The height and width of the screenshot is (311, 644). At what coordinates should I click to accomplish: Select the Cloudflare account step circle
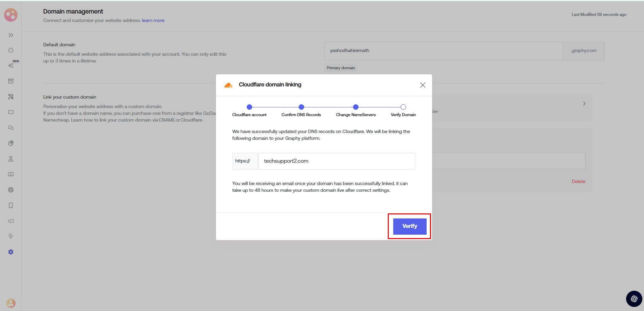click(249, 107)
